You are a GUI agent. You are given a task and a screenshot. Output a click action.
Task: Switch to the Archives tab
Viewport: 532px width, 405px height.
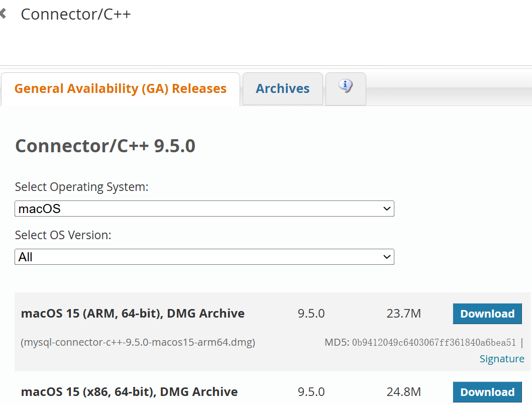tap(282, 88)
